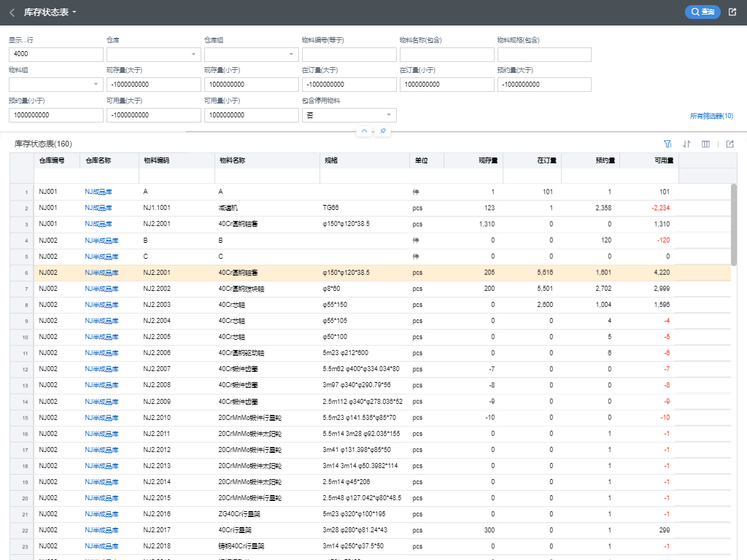This screenshot has width=747, height=560.
Task: Click the 可用量(小于) input field
Action: [x=251, y=115]
